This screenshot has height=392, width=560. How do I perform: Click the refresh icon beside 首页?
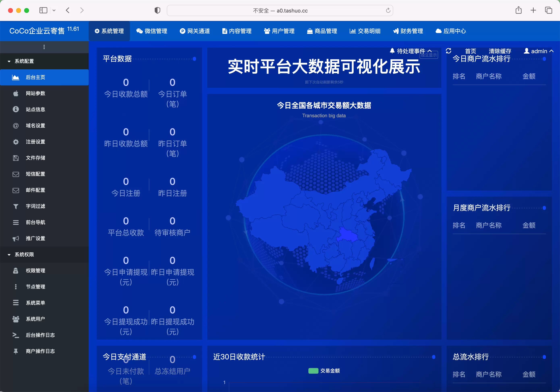tap(448, 51)
